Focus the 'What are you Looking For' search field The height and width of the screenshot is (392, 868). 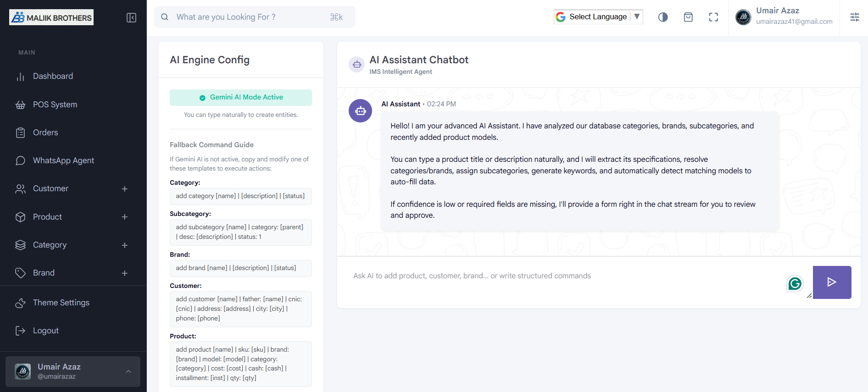[x=254, y=17]
